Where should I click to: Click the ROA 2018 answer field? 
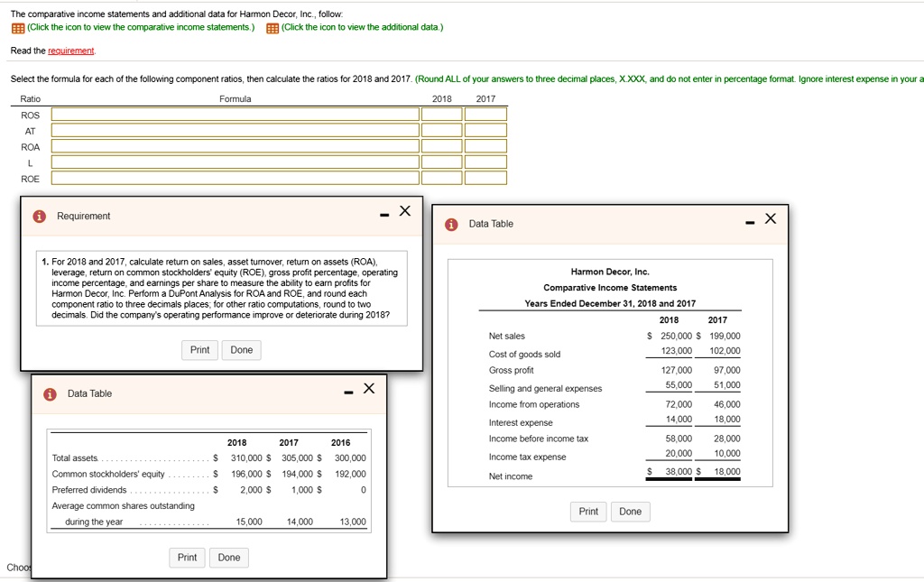pyautogui.click(x=439, y=145)
